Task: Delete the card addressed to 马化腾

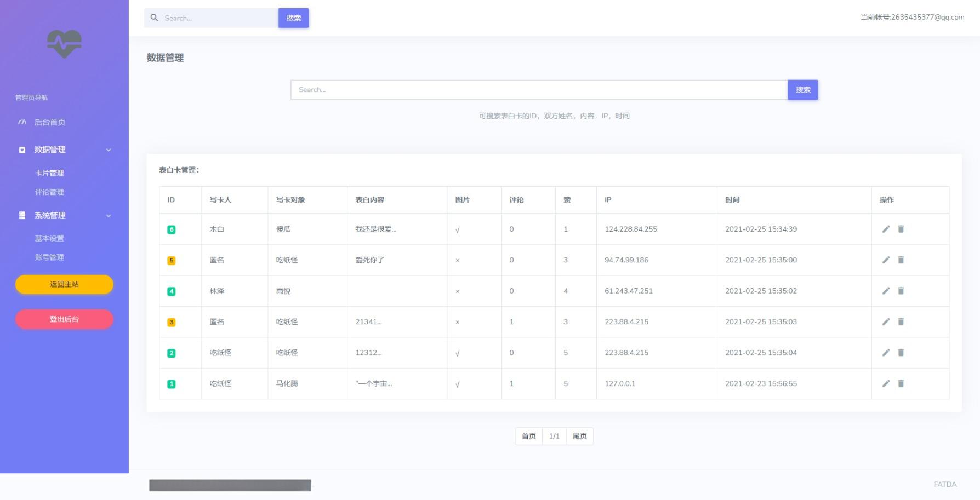Action: (901, 383)
